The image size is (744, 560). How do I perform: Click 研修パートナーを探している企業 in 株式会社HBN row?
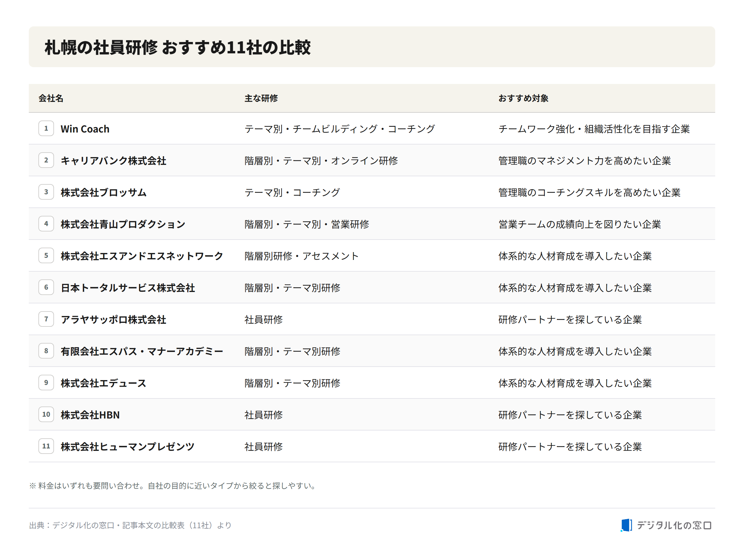(x=570, y=415)
